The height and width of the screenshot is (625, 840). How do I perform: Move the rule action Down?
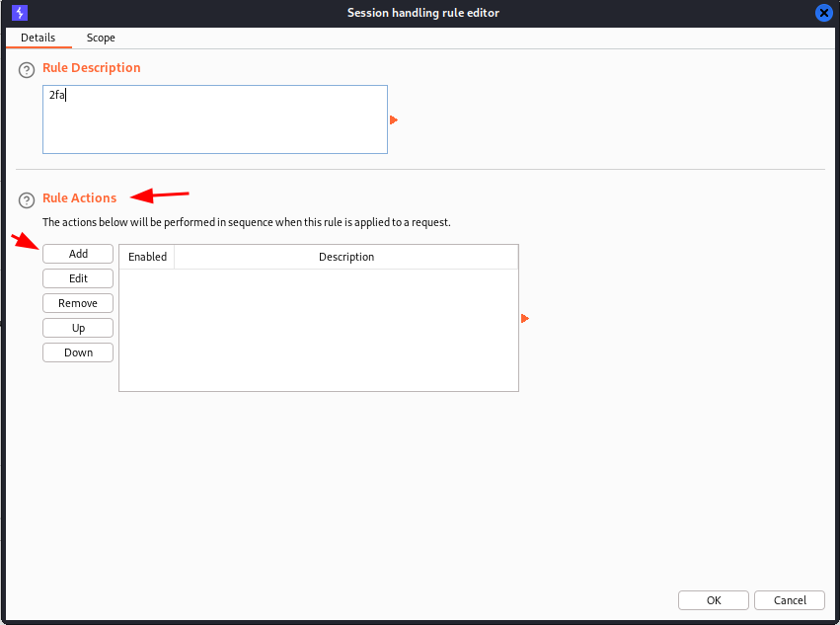pyautogui.click(x=78, y=352)
